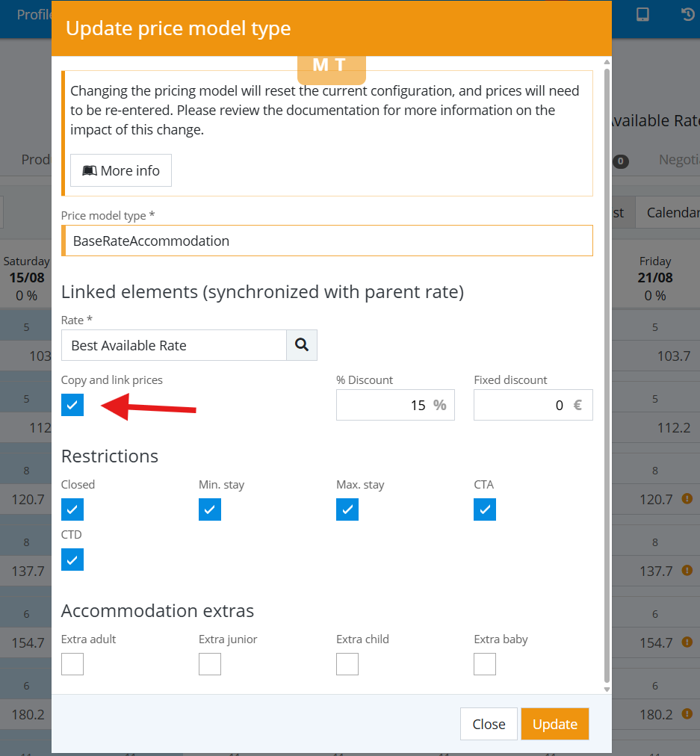The image size is (700, 756).
Task: Click the dark 0 counter badge
Action: point(621,161)
